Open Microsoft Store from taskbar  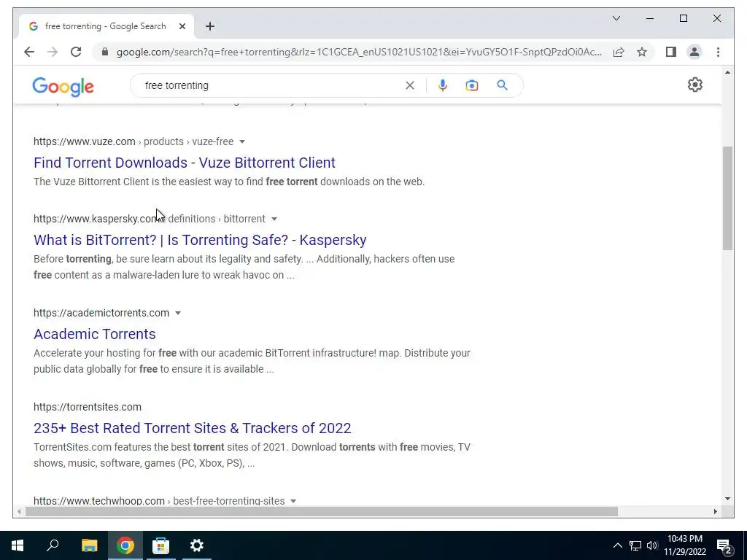[x=160, y=545]
